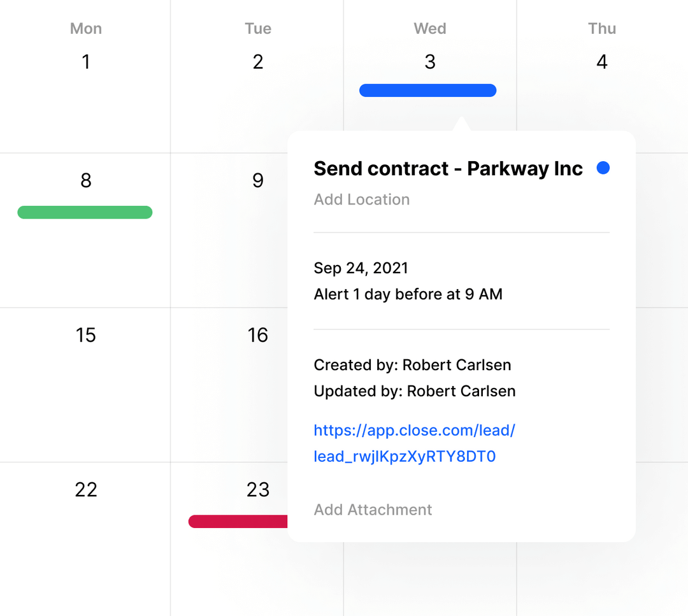Click day 16 in the calendar

click(258, 334)
